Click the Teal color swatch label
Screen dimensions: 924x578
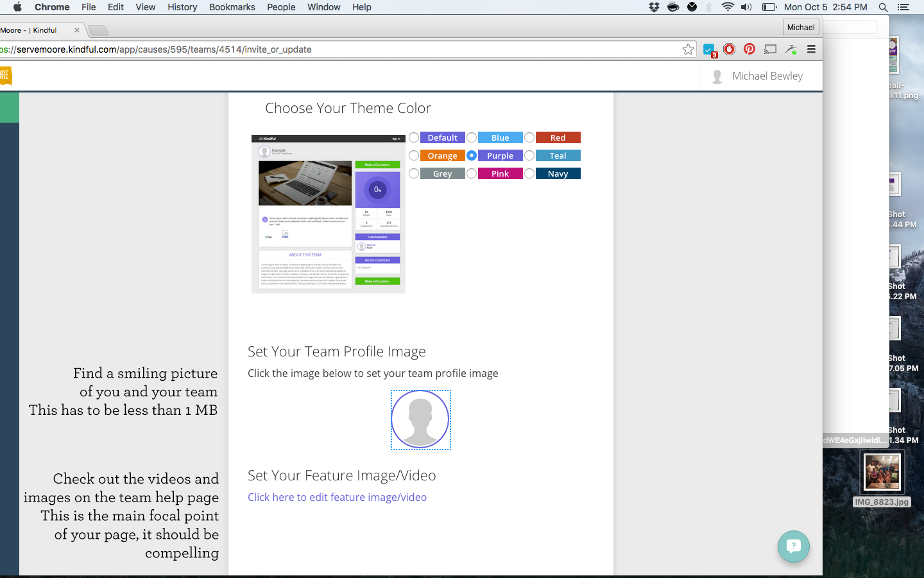pos(558,155)
